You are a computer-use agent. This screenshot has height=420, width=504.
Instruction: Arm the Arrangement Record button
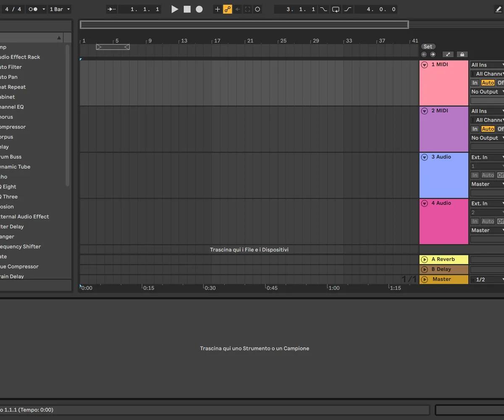[199, 9]
